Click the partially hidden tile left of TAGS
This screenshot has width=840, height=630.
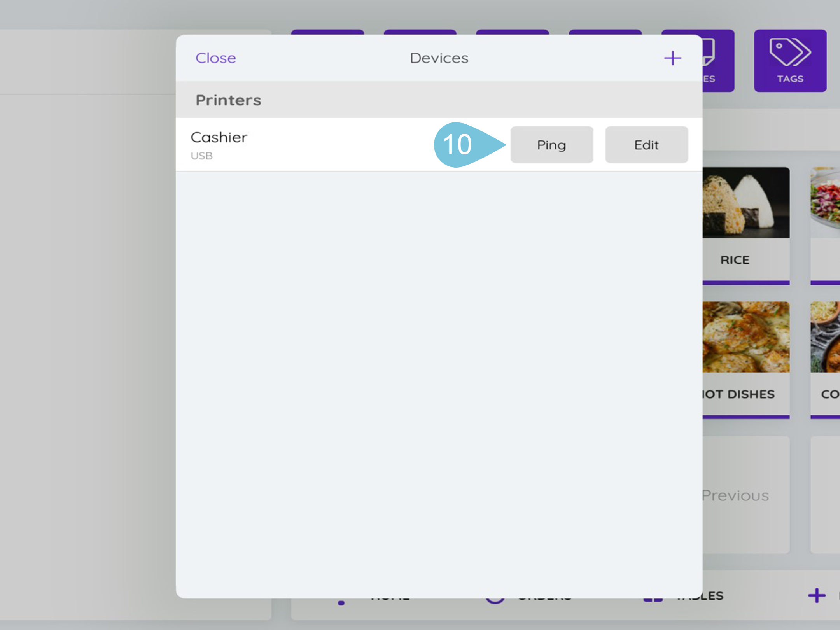pos(719,61)
